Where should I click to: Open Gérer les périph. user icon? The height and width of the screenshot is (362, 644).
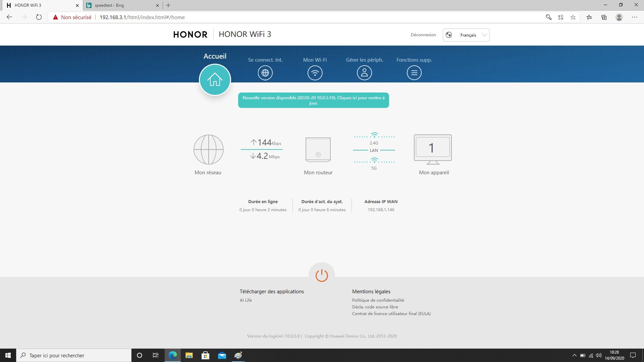[x=365, y=73]
